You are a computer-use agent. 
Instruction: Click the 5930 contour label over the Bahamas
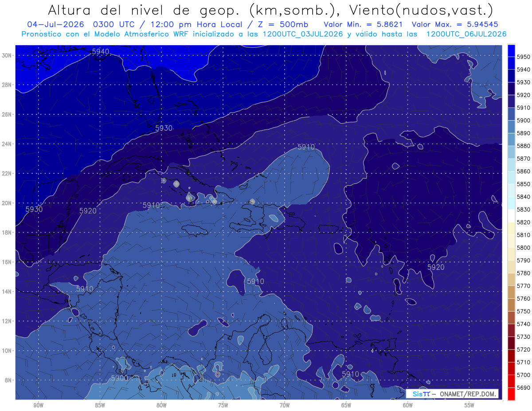click(164, 128)
